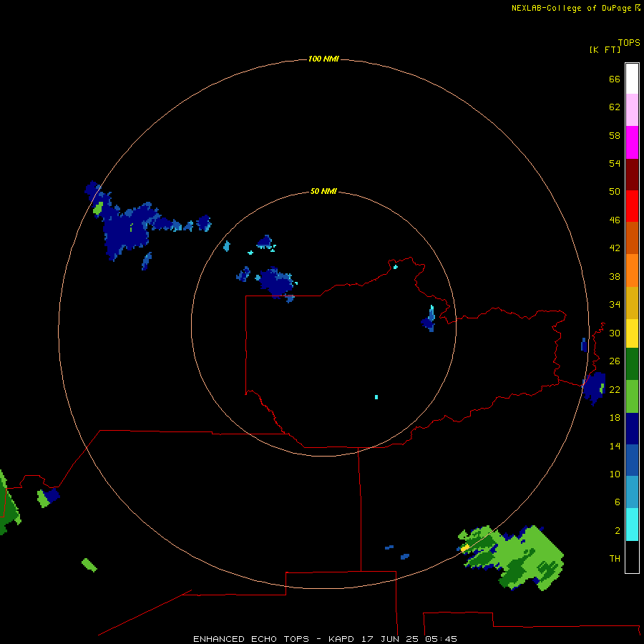Select the medium blue legend swatch

[x=632, y=460]
